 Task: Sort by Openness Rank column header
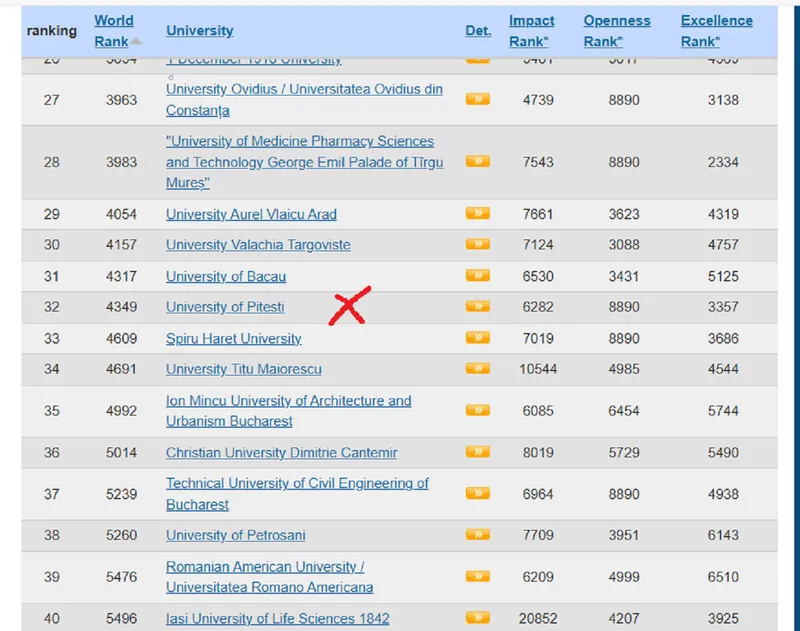[616, 30]
